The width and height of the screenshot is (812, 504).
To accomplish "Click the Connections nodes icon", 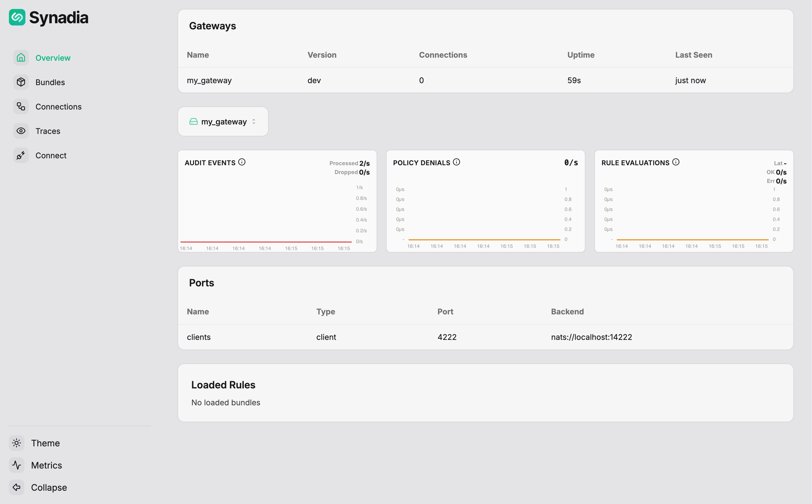I will click(21, 106).
